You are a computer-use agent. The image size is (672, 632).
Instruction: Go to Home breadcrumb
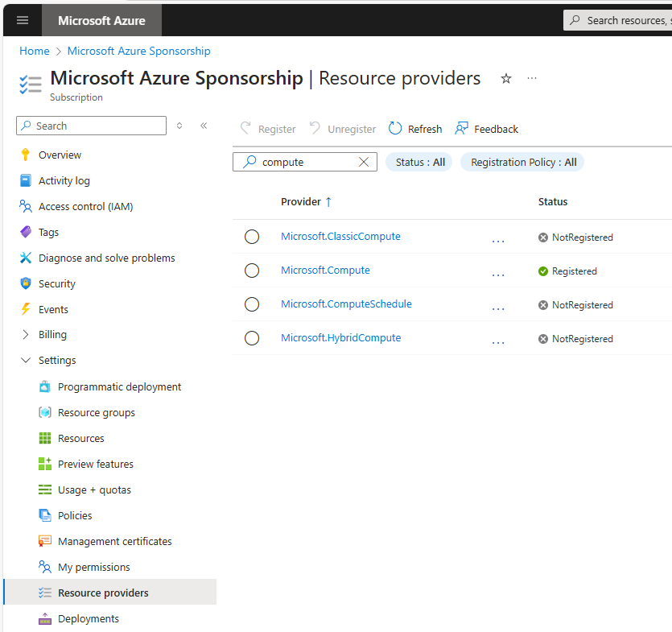click(35, 51)
